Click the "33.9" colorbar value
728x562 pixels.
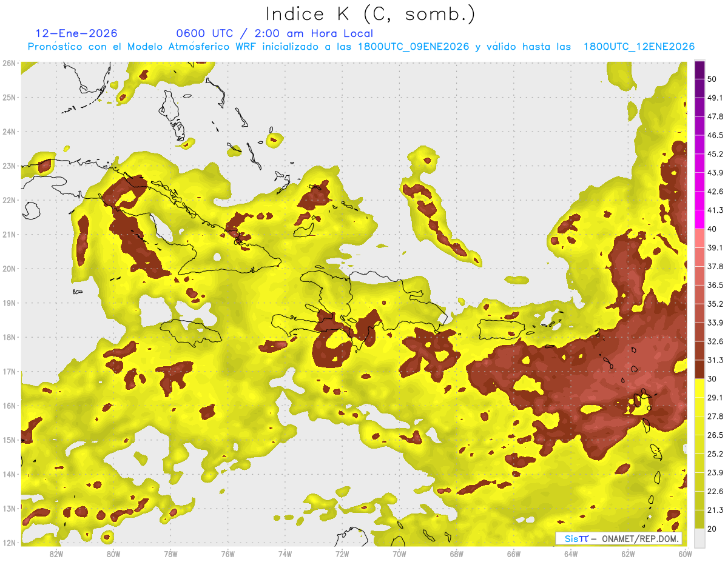(715, 323)
